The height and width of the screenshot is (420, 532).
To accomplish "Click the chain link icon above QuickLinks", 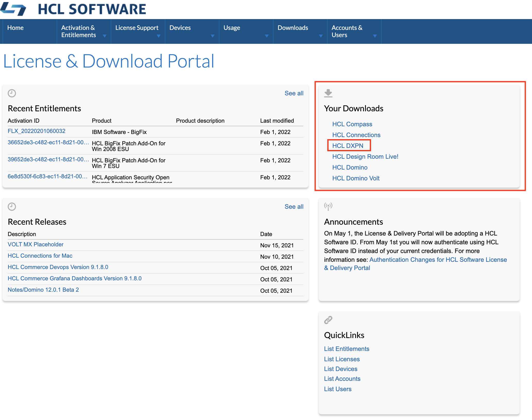I will click(x=328, y=320).
